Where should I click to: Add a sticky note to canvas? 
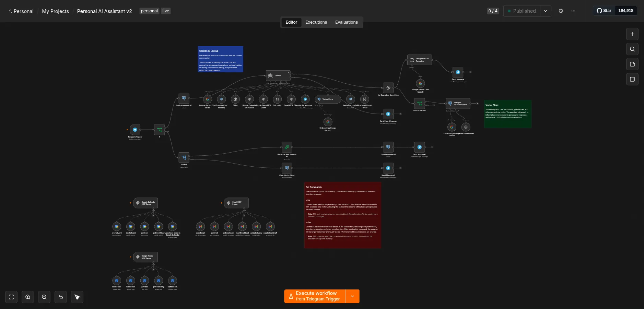632,64
